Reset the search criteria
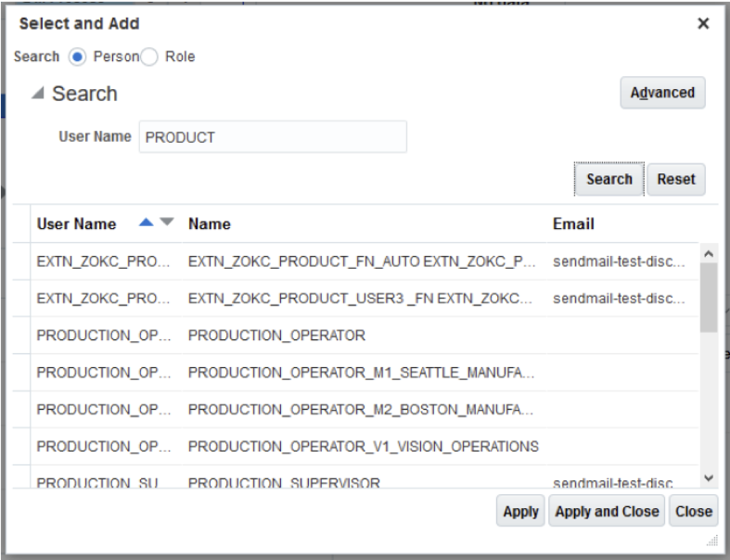Image resolution: width=730 pixels, height=560 pixels. 675,179
